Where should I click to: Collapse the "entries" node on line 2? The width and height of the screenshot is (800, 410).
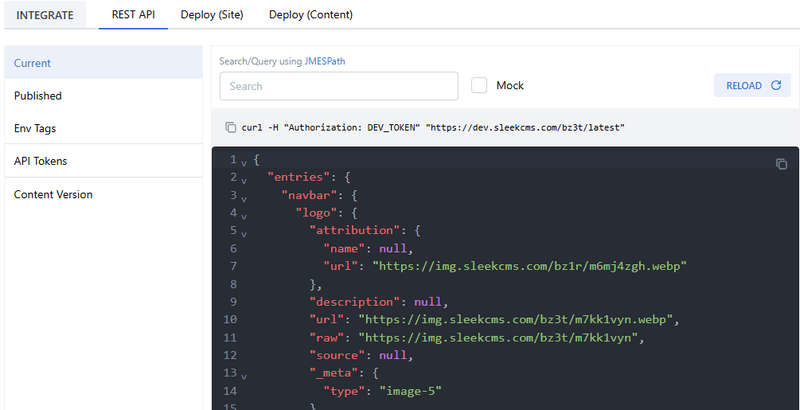coord(244,179)
